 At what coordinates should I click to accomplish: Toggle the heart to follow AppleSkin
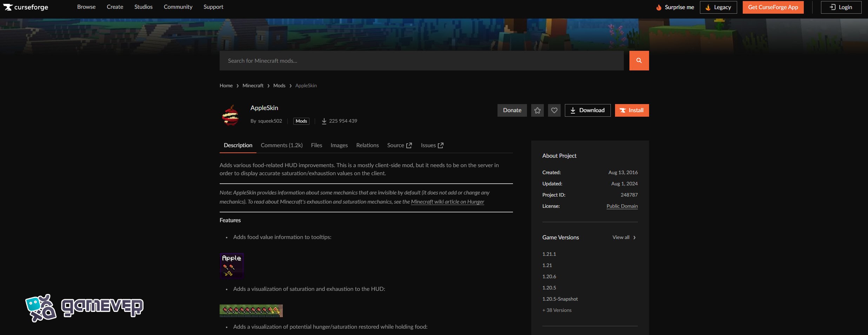point(554,110)
